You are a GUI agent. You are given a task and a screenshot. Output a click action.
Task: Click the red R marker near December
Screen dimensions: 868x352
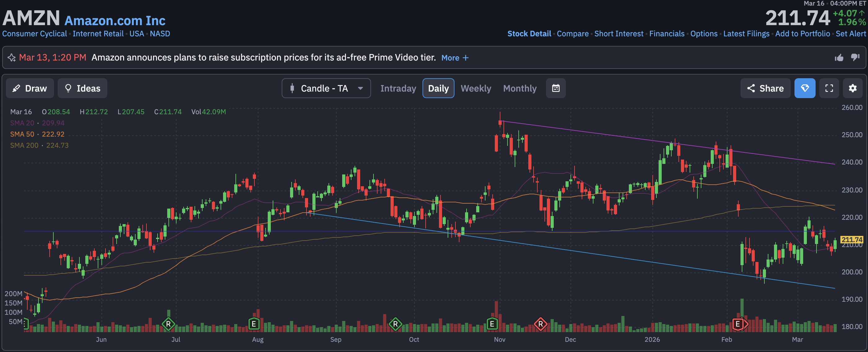[x=540, y=324]
